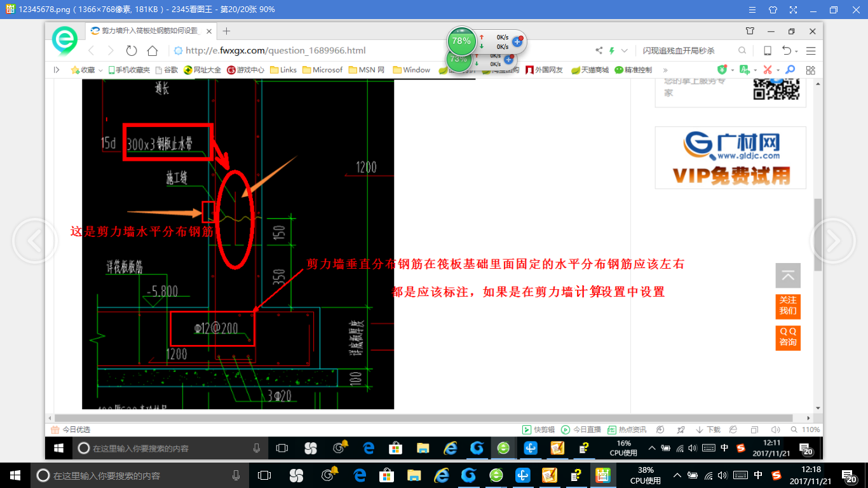Open a new tab with the plus button
Screen dimensions: 868x488
(x=226, y=30)
